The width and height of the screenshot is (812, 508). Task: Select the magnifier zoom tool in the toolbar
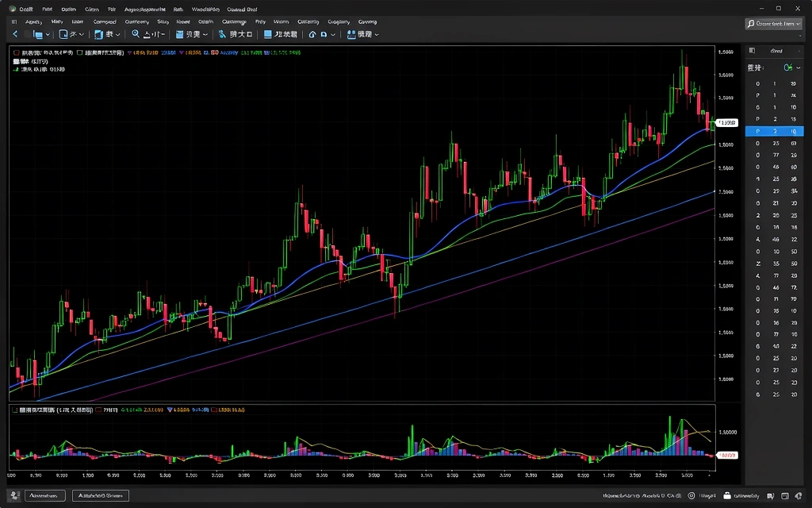tap(136, 35)
